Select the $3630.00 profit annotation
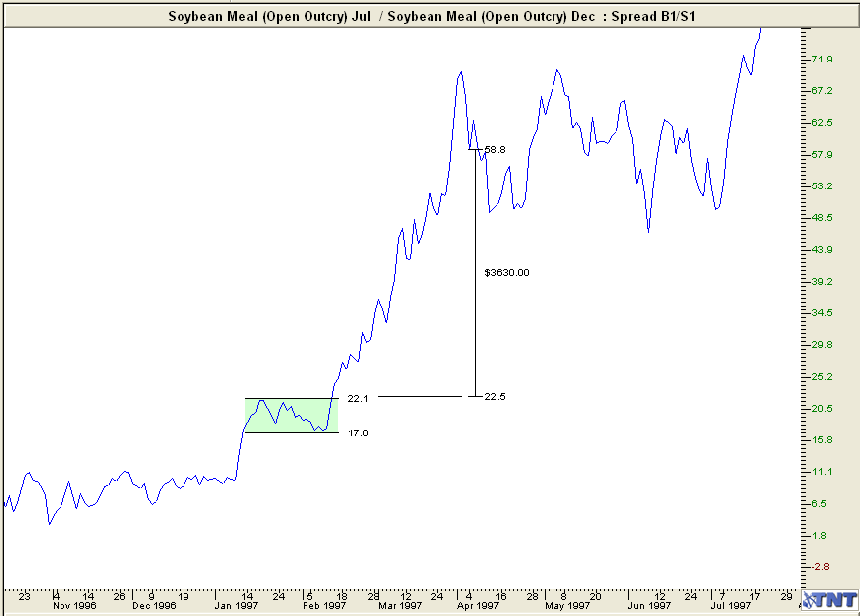Screen dimensions: 860x616 click(507, 273)
